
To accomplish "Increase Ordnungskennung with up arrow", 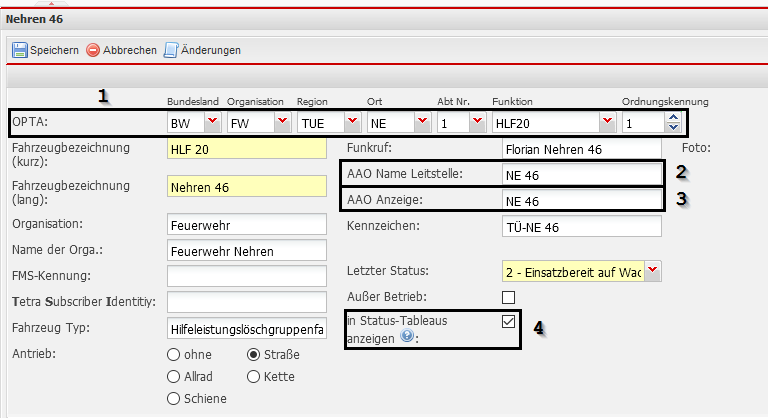I will pos(672,117).
